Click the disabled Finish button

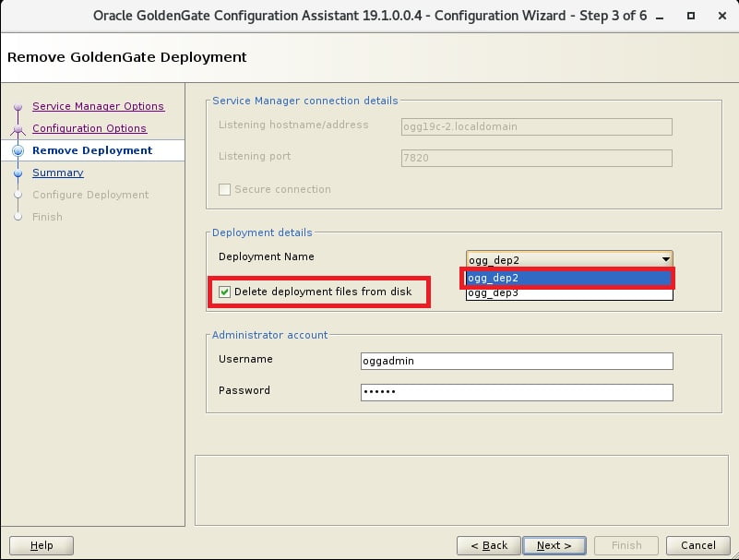pyautogui.click(x=626, y=545)
